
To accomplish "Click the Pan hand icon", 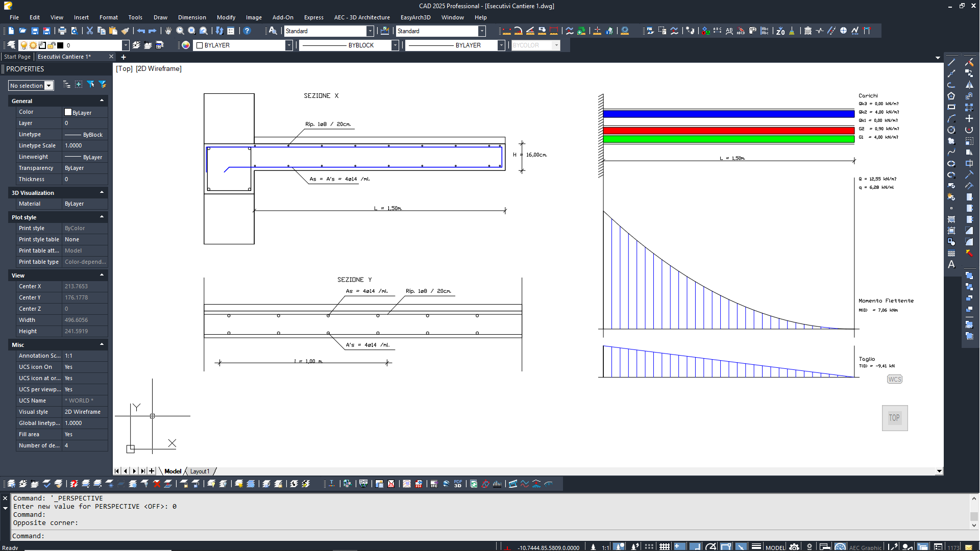I will click(x=168, y=31).
